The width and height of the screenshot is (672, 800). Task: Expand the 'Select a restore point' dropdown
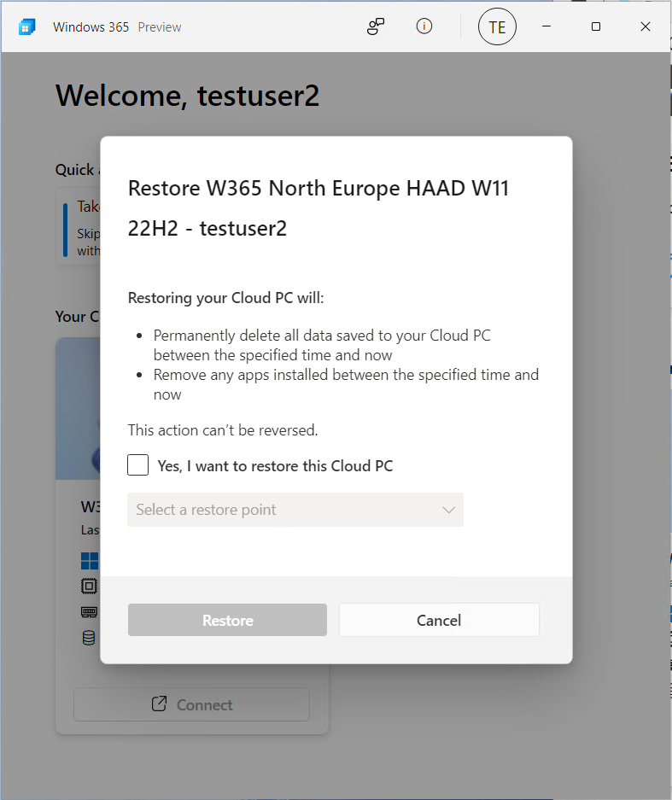pos(295,510)
